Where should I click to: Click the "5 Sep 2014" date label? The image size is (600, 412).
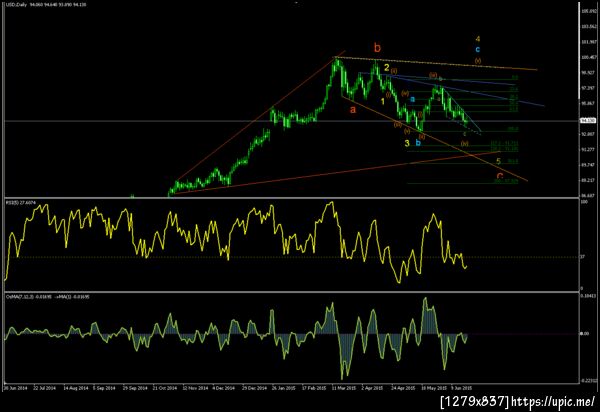tap(104, 388)
